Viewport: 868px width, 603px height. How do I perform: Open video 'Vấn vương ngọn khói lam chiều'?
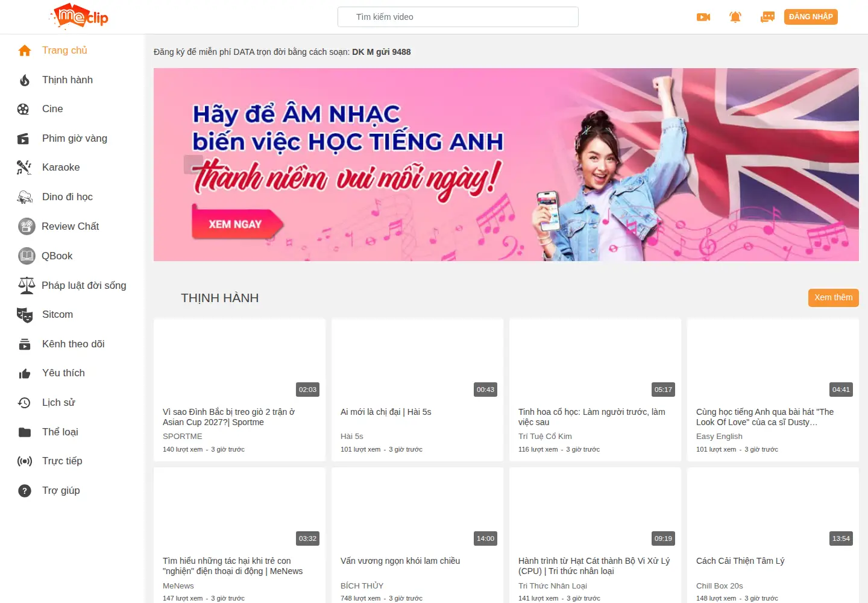pyautogui.click(x=400, y=561)
